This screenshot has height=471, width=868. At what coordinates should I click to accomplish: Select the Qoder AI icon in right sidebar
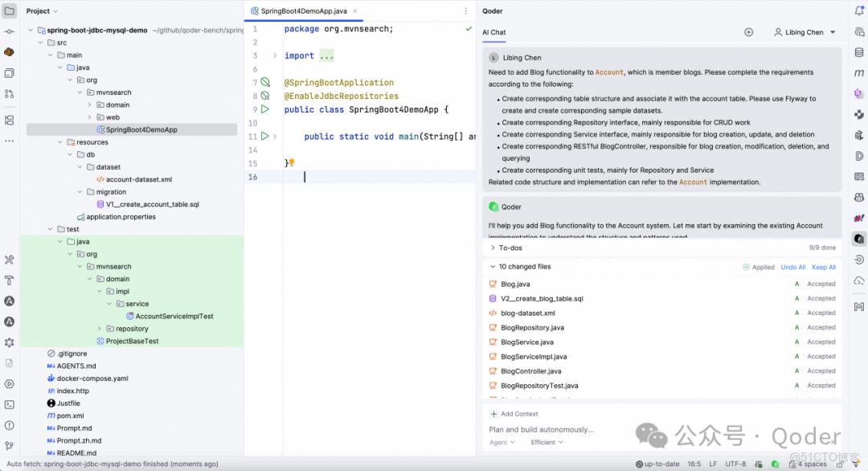pyautogui.click(x=858, y=238)
